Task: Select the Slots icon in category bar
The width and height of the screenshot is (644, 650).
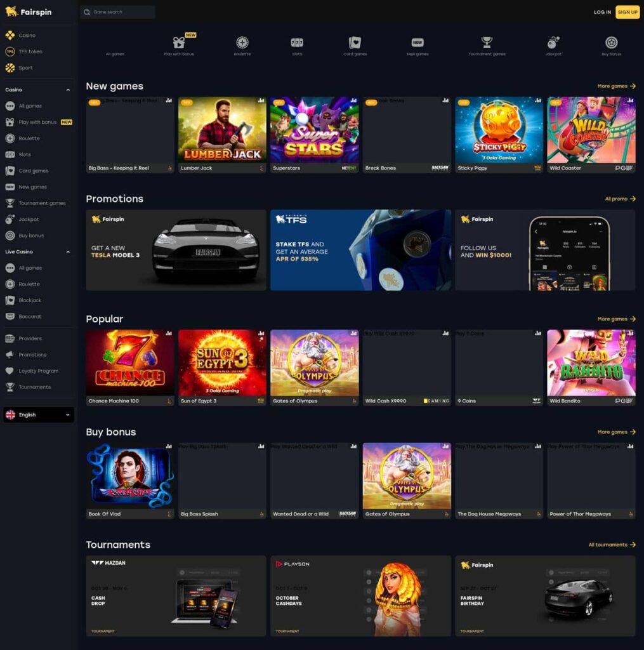Action: 297,43
